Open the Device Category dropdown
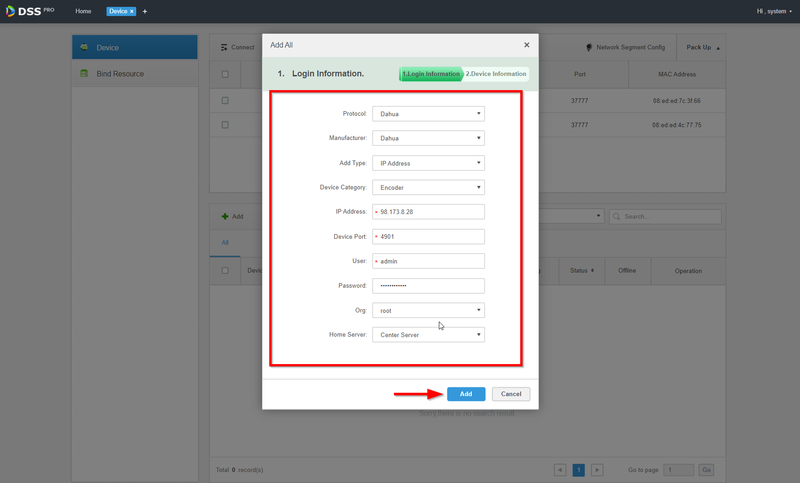The width and height of the screenshot is (800, 483). click(x=428, y=188)
